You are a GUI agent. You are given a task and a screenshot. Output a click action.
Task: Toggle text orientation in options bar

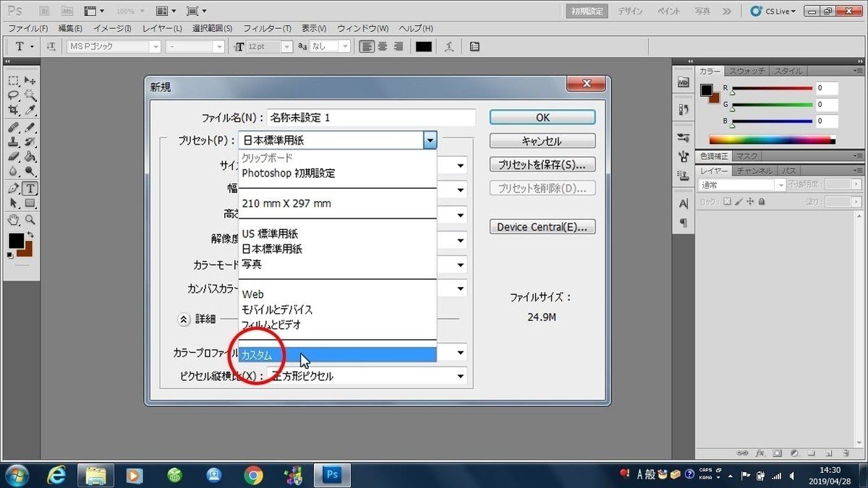pos(51,46)
